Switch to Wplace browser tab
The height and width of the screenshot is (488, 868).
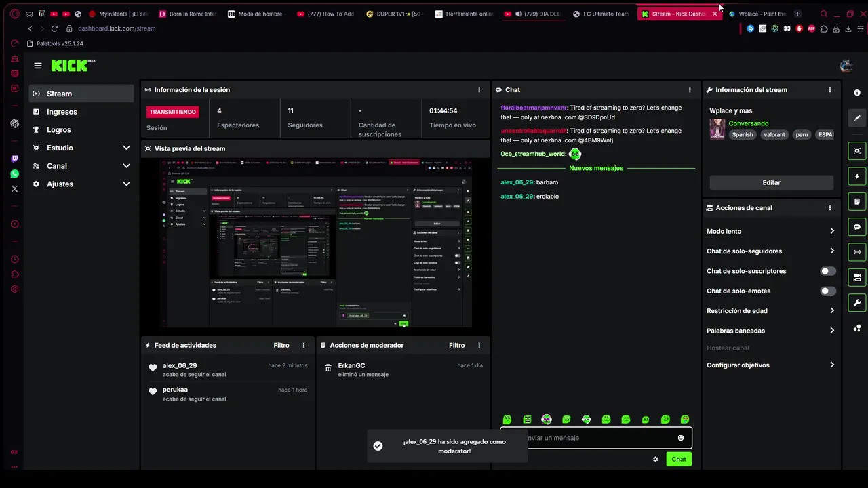pos(757,14)
